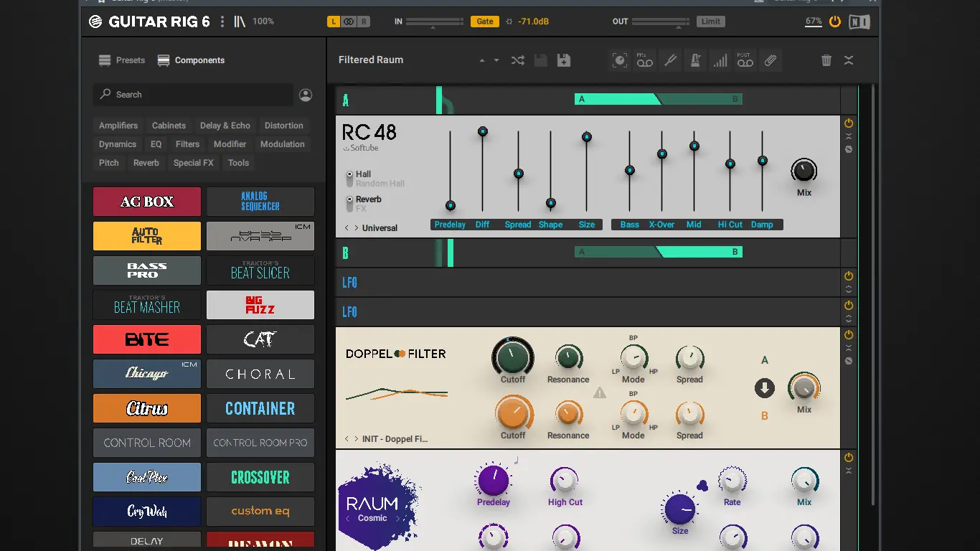Collapse the Doppel Filter module

849,348
